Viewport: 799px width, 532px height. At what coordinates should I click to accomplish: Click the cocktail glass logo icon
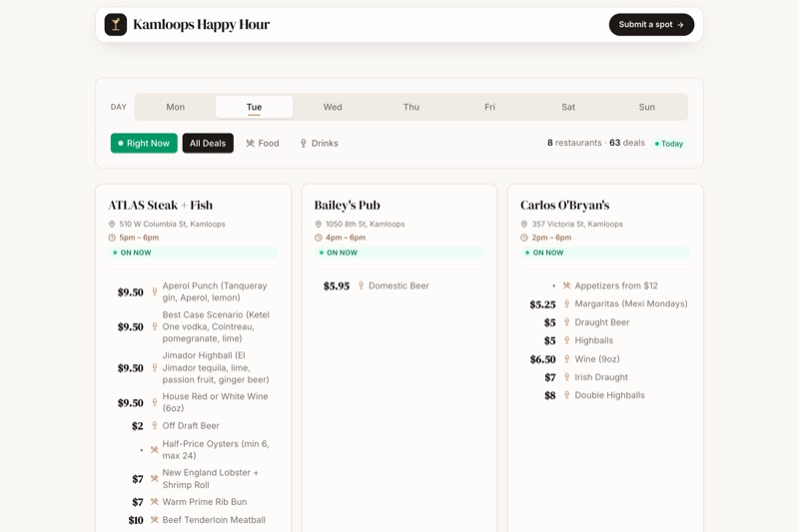click(116, 24)
